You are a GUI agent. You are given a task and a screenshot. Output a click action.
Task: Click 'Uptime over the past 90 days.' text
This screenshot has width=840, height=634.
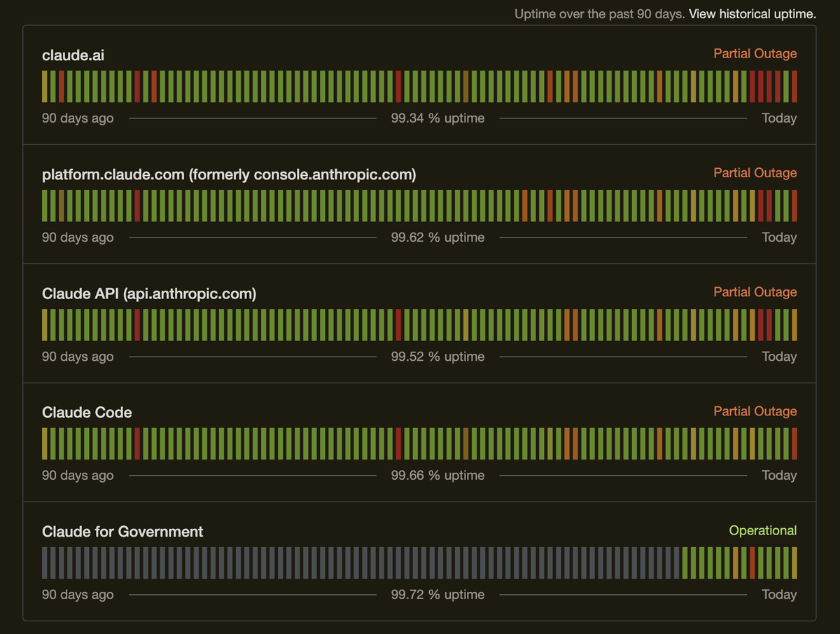coord(600,14)
